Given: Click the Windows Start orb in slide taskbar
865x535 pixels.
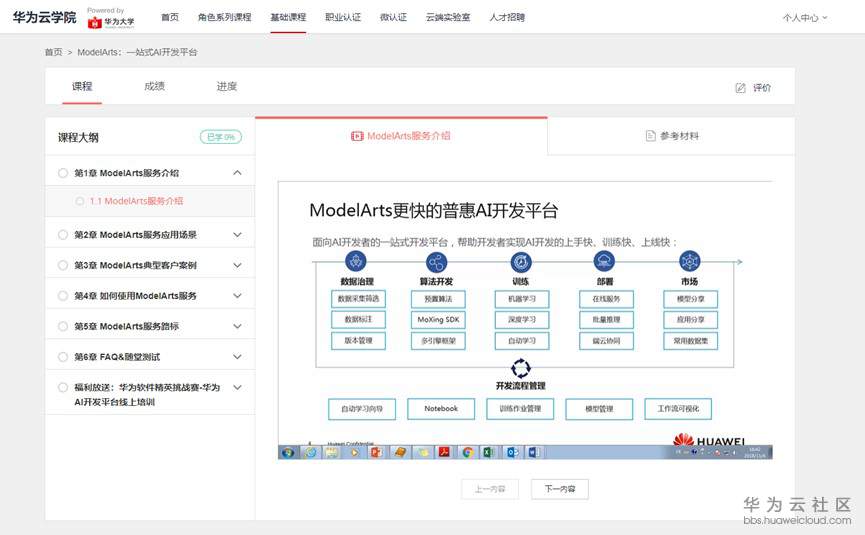Looking at the screenshot, I should pyautogui.click(x=287, y=453).
